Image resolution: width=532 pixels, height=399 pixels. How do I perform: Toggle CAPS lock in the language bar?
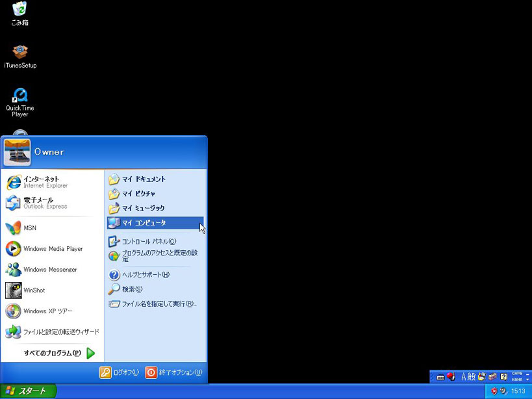(x=517, y=374)
